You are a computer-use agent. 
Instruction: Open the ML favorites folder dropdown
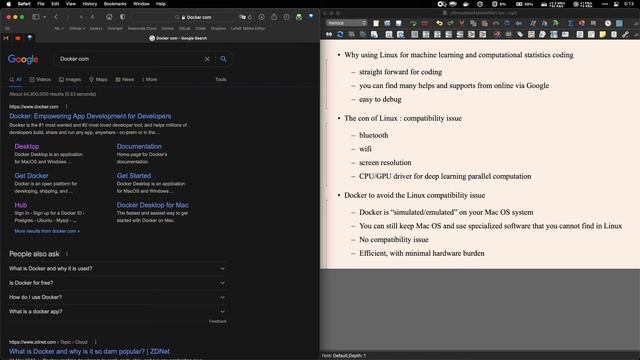pyautogui.click(x=59, y=29)
